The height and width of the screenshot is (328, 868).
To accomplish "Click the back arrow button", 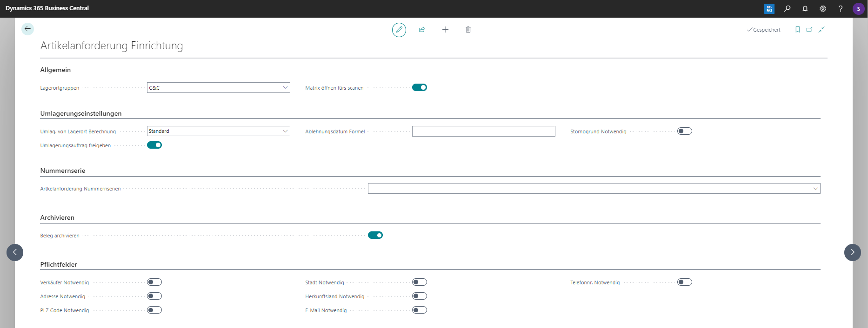I will pyautogui.click(x=27, y=29).
